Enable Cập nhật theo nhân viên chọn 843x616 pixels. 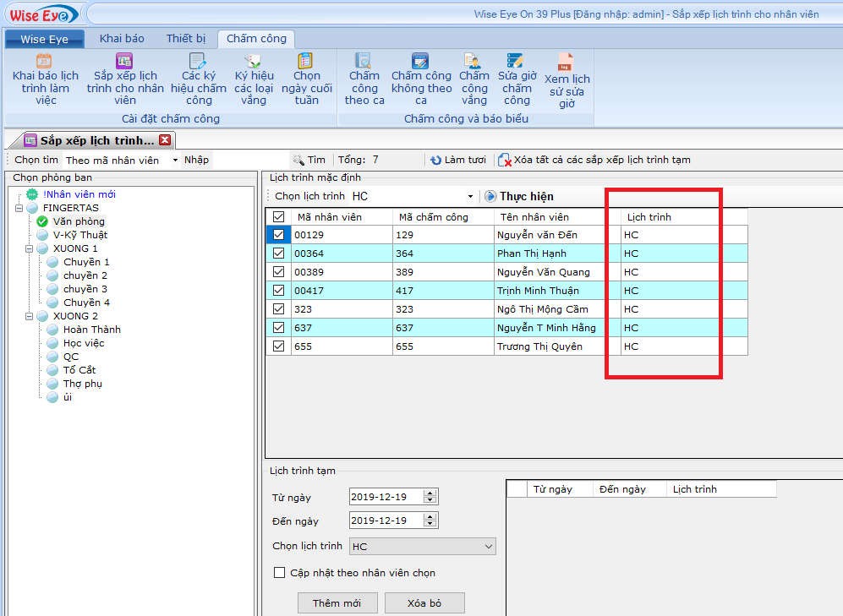(280, 573)
